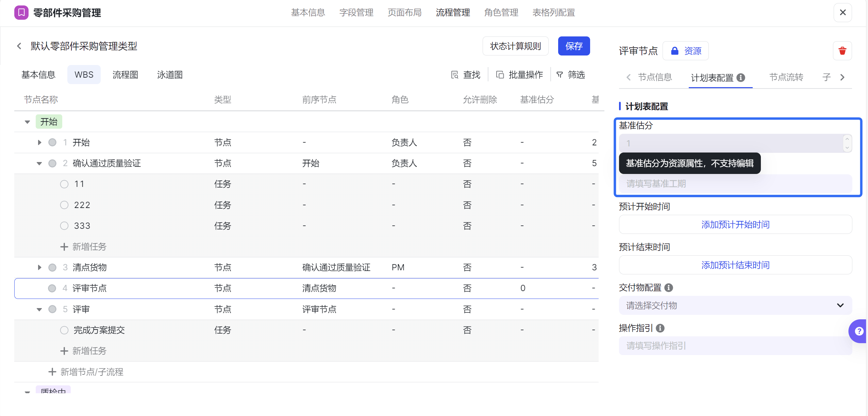Switch to top 基本信息 menu
868x416 pixels.
point(308,13)
